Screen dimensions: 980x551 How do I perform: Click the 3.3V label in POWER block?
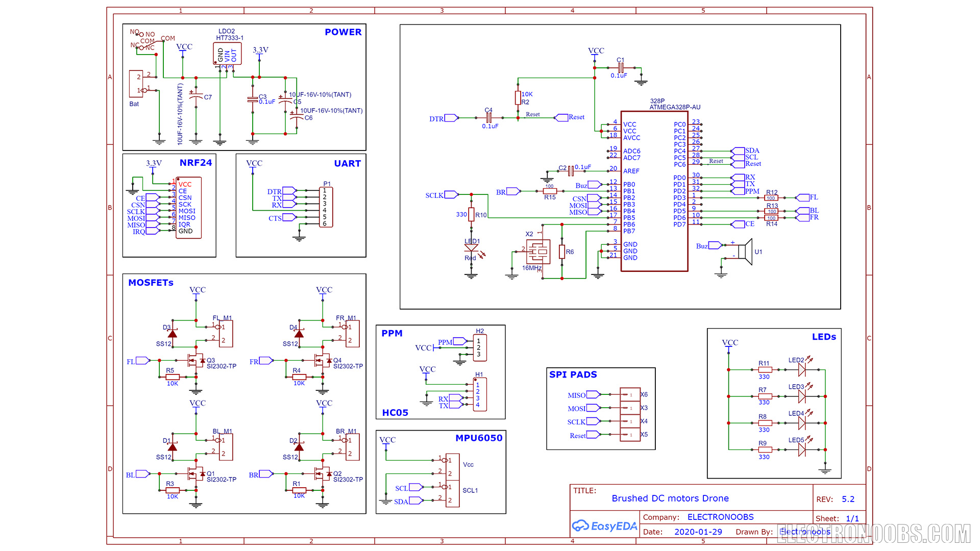coord(261,50)
